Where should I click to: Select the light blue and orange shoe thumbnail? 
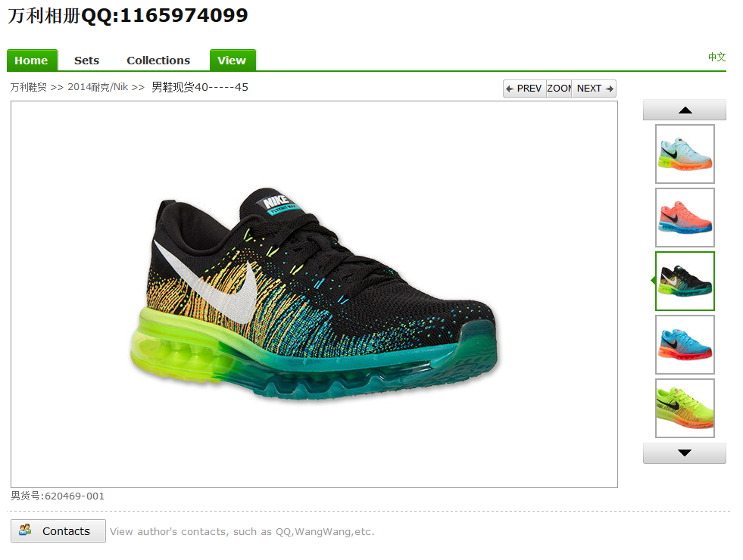click(685, 154)
